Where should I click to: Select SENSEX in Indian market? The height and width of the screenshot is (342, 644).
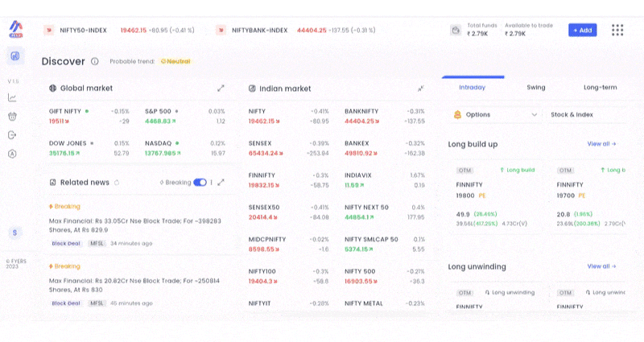(x=289, y=148)
